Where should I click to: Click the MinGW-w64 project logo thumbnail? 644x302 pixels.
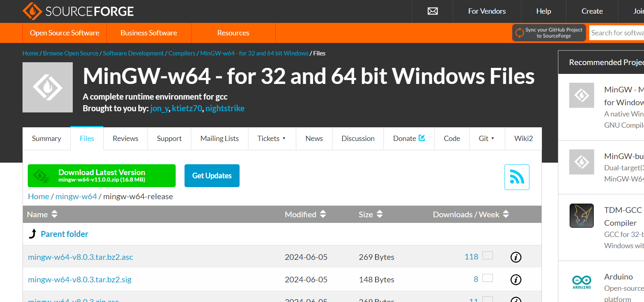point(47,87)
